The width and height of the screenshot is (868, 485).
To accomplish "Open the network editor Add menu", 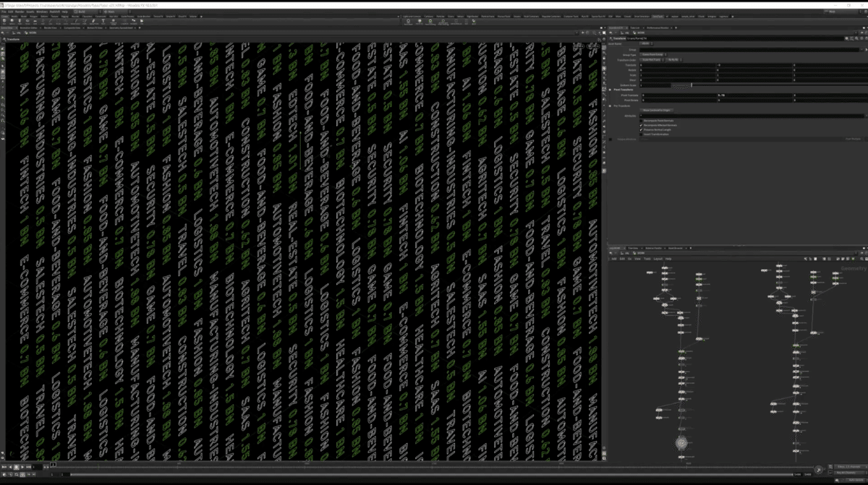I will [613, 259].
